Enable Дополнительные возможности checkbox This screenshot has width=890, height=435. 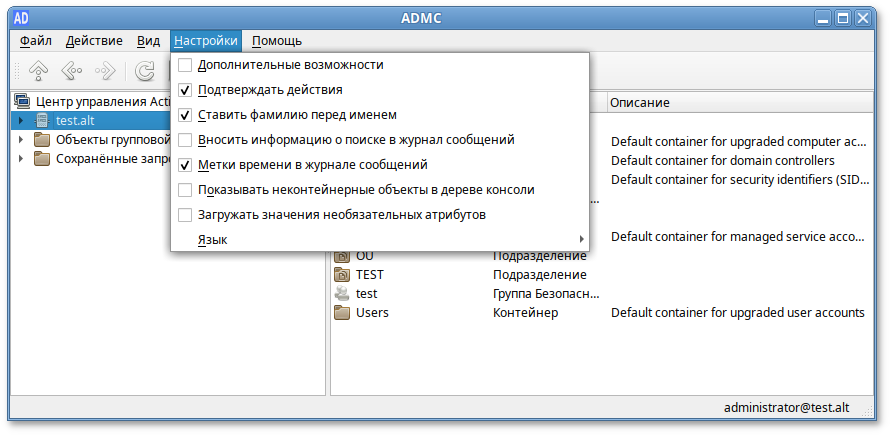185,65
